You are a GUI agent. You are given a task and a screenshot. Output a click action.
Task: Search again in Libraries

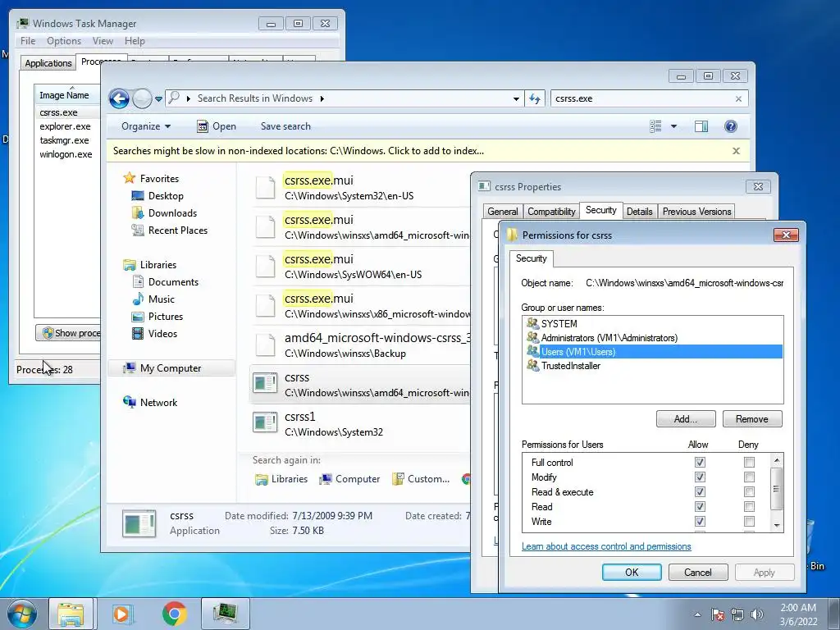[282, 479]
